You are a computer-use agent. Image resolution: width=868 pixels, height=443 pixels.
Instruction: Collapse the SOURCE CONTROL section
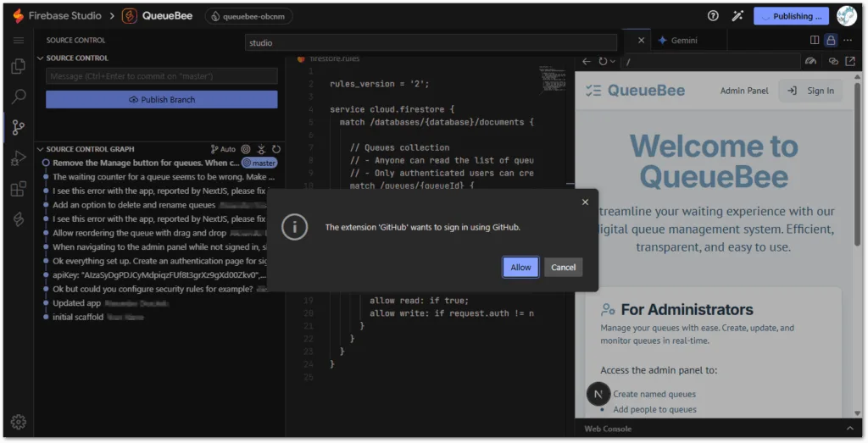[40, 58]
